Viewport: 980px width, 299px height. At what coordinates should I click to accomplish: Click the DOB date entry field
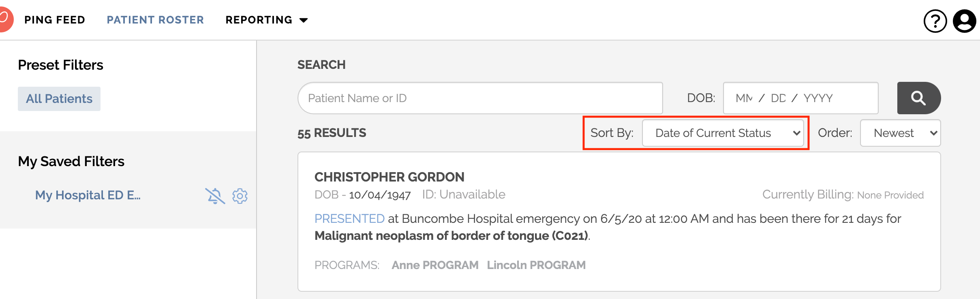pyautogui.click(x=800, y=98)
